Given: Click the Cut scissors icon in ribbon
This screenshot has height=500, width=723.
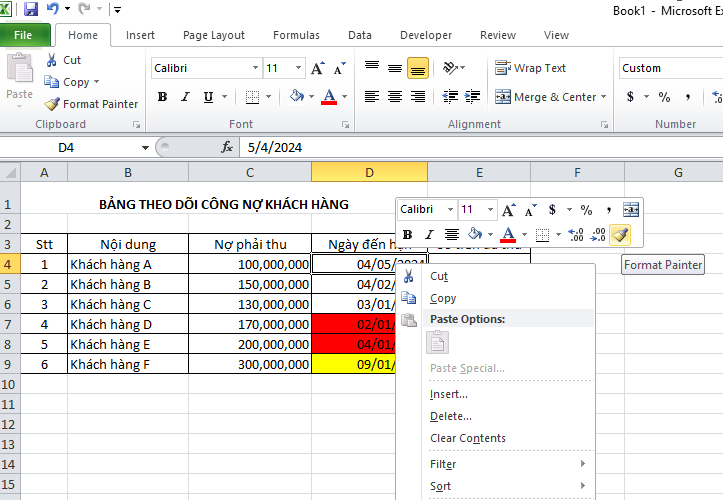Looking at the screenshot, I should [52, 60].
